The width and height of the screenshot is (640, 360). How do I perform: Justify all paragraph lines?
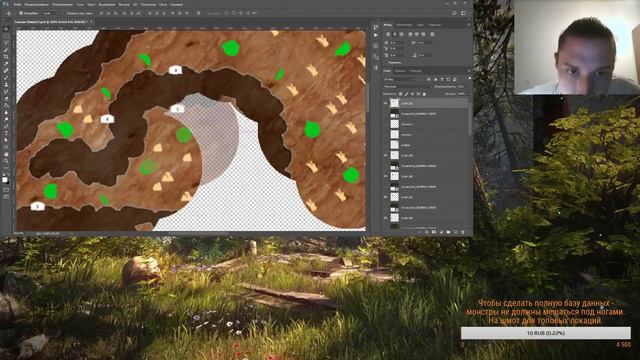coord(432,34)
